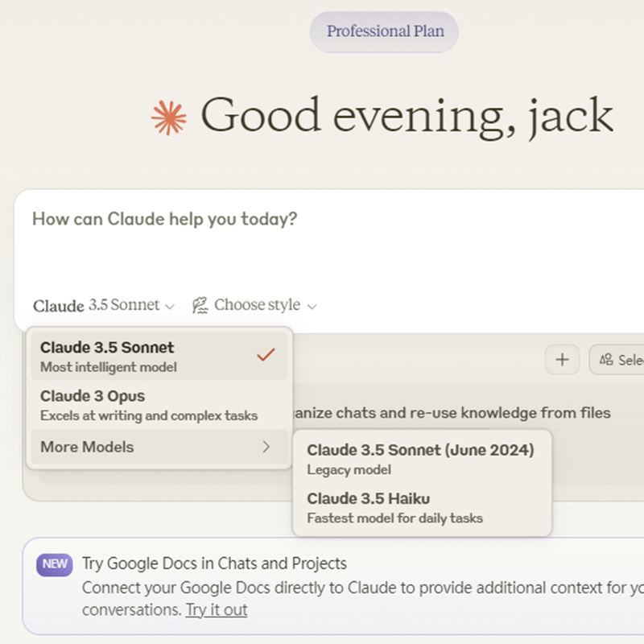This screenshot has height=644, width=644.
Task: Click the quill icon beside Choose style
Action: [x=200, y=305]
